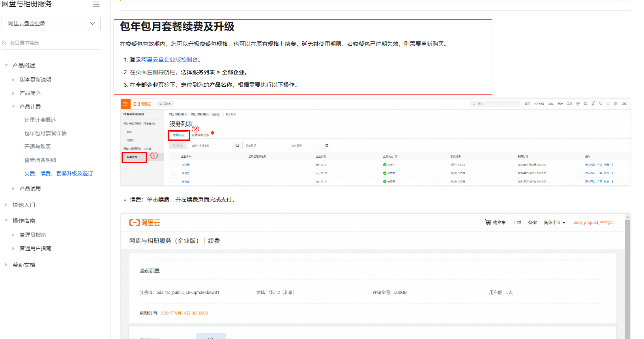Screen dimensions: 644x339
Task: Expand the 普通用户指南 tree arrow
Action: tap(13, 248)
